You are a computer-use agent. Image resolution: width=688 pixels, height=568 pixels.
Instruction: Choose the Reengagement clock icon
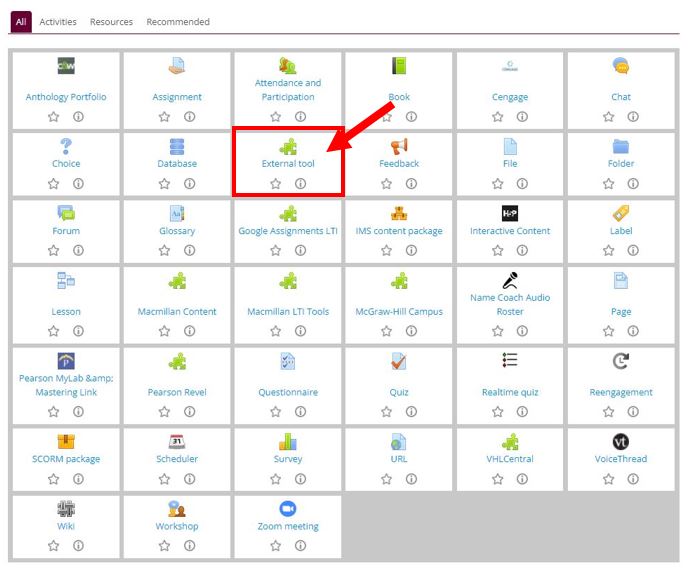click(621, 361)
